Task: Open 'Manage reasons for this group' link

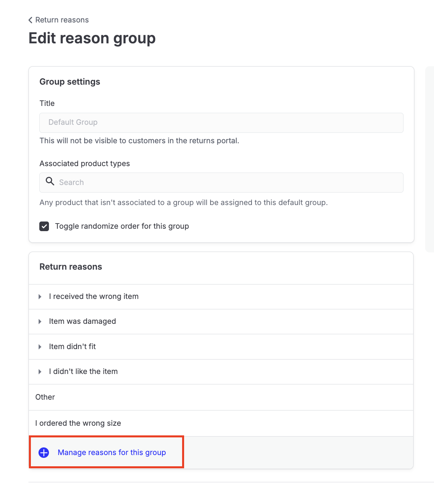Action: [x=112, y=453]
